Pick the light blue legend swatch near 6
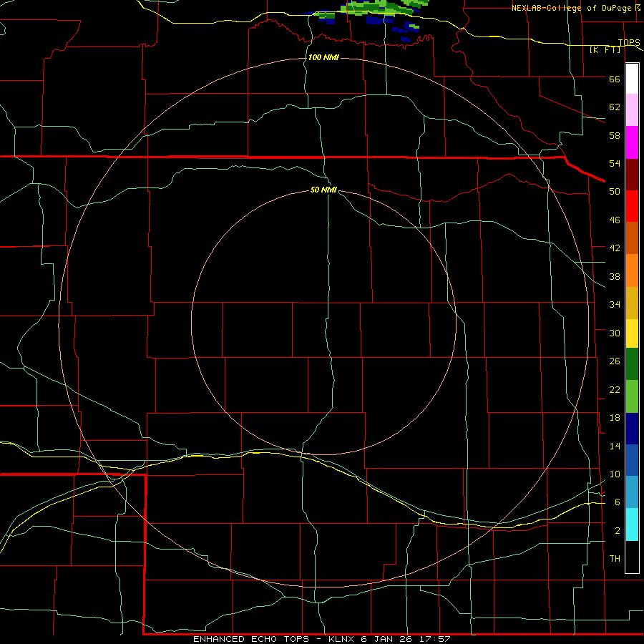The width and height of the screenshot is (644, 644). (632, 492)
